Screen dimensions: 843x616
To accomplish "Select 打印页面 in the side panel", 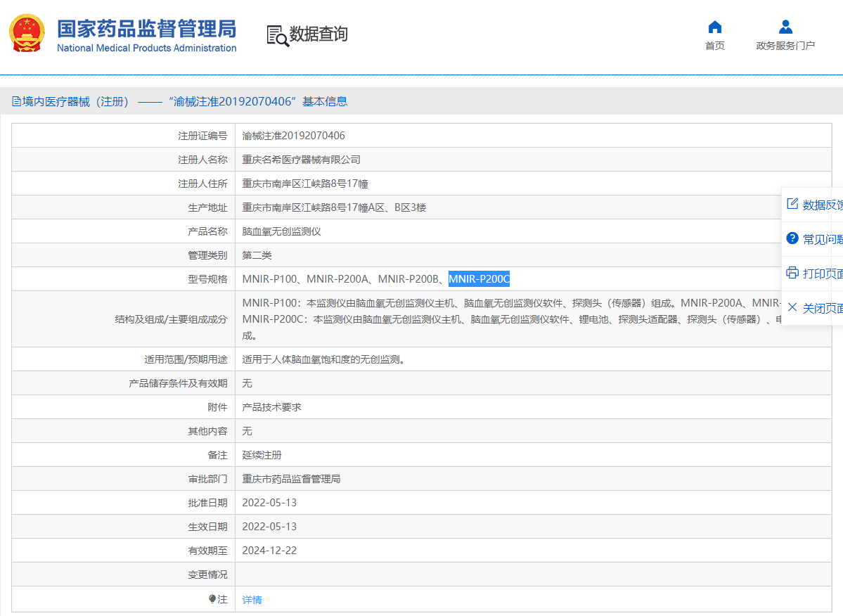I will point(823,274).
